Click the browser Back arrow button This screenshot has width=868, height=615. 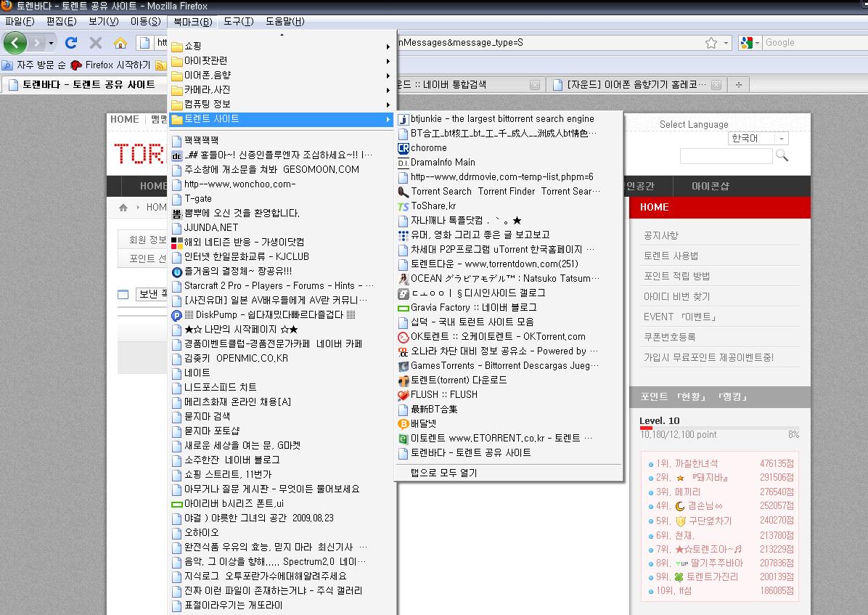(15, 43)
